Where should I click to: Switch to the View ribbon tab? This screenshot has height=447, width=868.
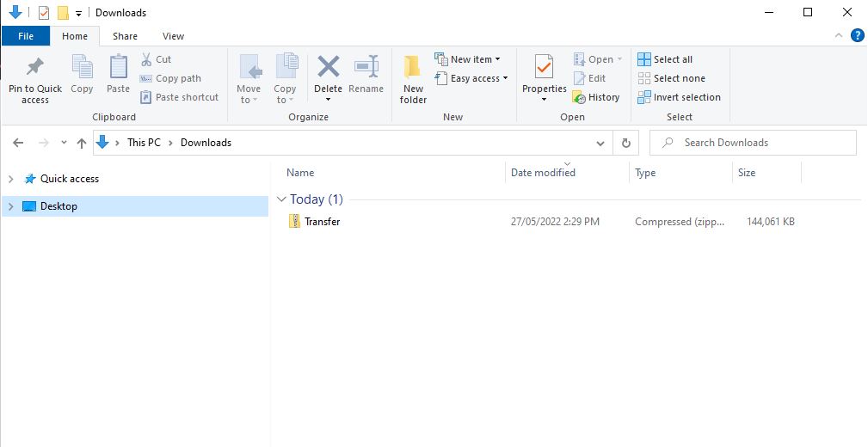(x=173, y=36)
